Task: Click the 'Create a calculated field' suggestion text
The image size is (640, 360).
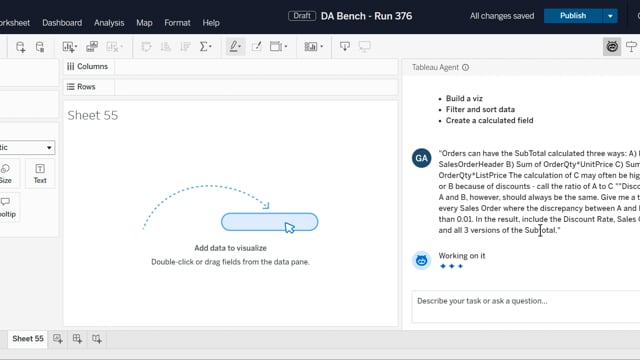Action: point(489,120)
